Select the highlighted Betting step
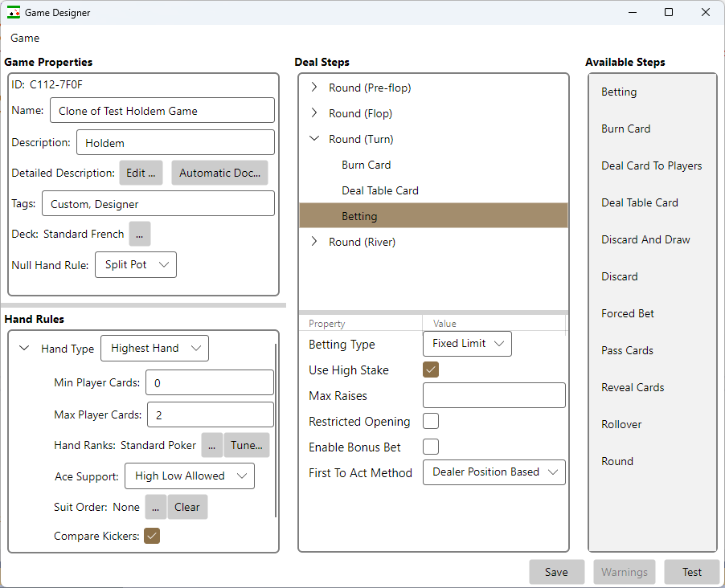 coord(433,216)
